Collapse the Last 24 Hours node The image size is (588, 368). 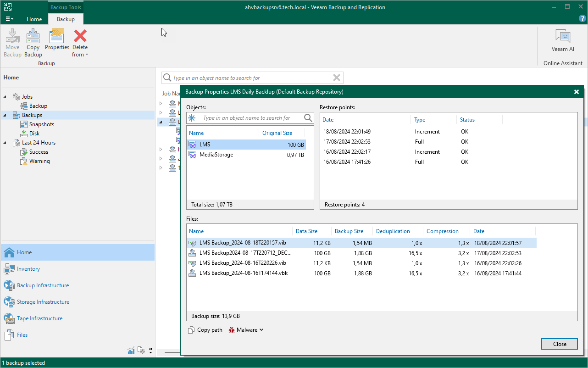pos(5,143)
